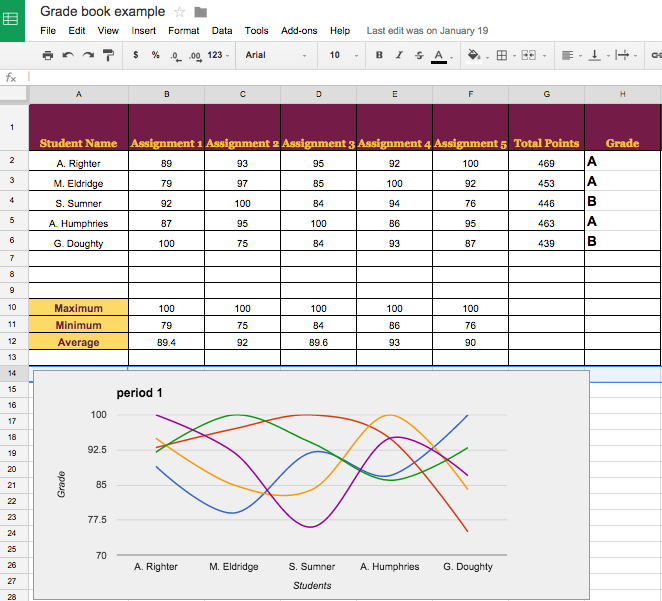The width and height of the screenshot is (662, 601).
Task: Open the Add-ons menu
Action: [298, 31]
